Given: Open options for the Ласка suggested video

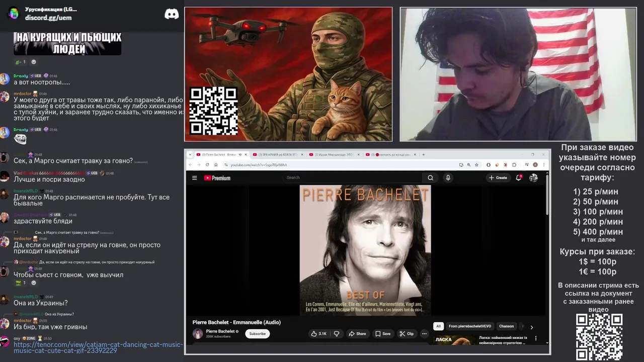Looking at the screenshot, I should [x=536, y=338].
